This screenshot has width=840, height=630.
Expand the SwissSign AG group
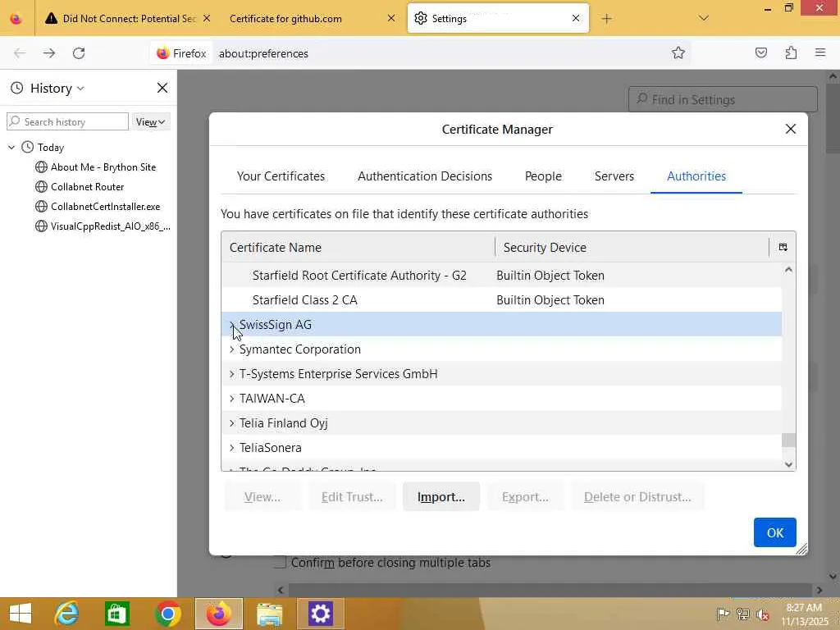231,324
